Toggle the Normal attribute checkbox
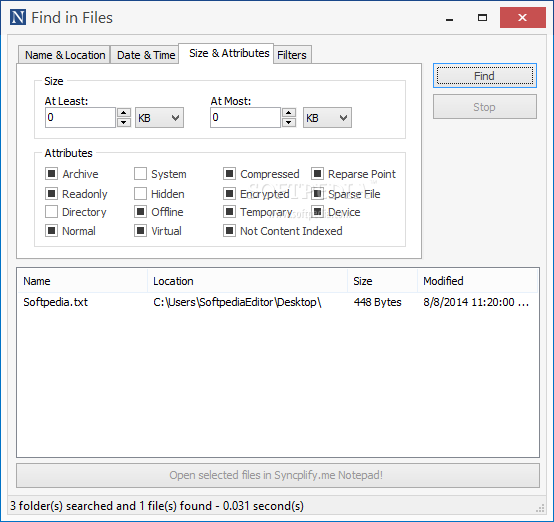The image size is (554, 522). pos(52,231)
